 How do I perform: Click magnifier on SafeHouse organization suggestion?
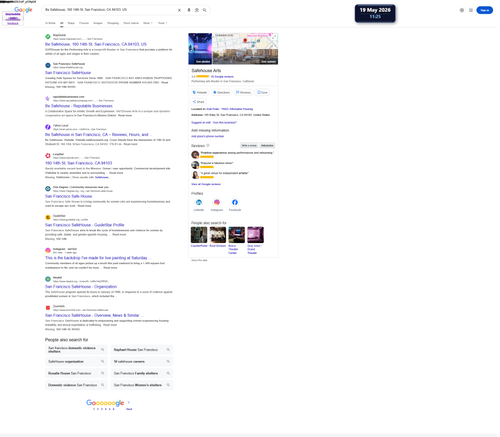pos(102,361)
